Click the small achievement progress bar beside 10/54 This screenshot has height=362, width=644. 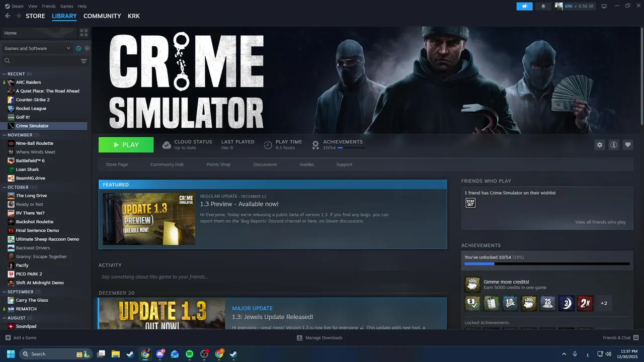350,148
